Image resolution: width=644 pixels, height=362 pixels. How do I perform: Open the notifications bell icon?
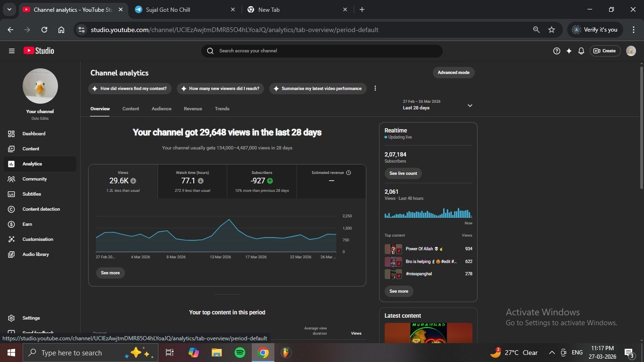(x=581, y=51)
